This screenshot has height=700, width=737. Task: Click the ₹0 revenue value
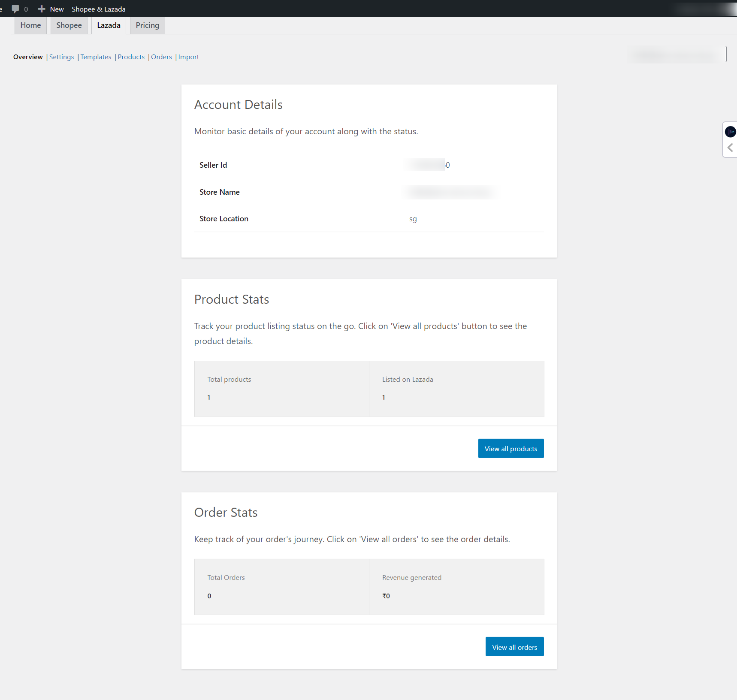coord(386,596)
